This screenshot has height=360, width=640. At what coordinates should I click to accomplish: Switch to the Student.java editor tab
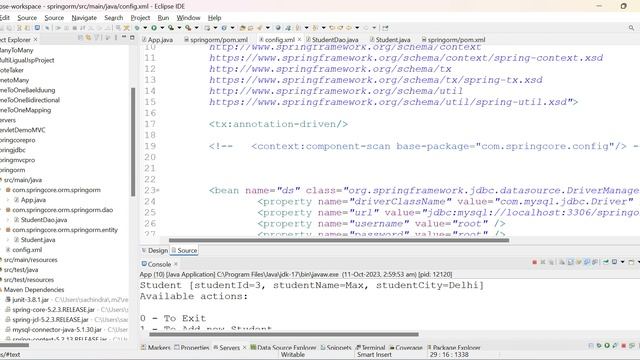pos(390,40)
